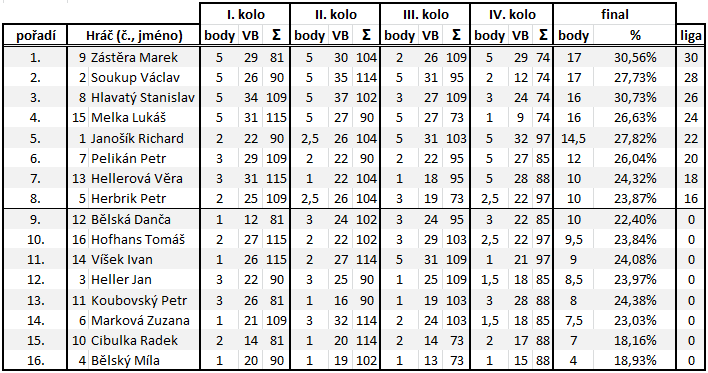Select the cell with Zástěra Marek
The image size is (708, 373).
click(x=134, y=57)
